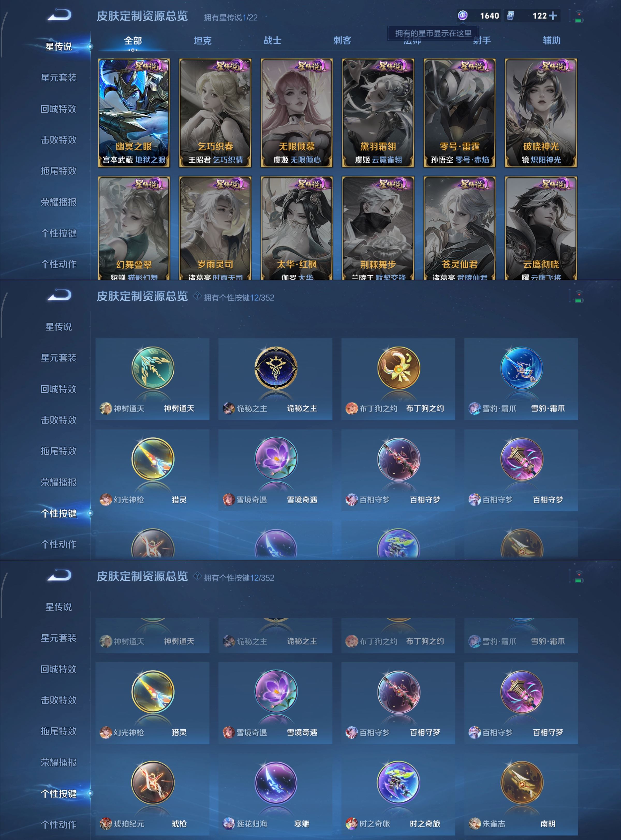621x840 pixels.
Task: Open the 战士 category tab
Action: coord(272,40)
